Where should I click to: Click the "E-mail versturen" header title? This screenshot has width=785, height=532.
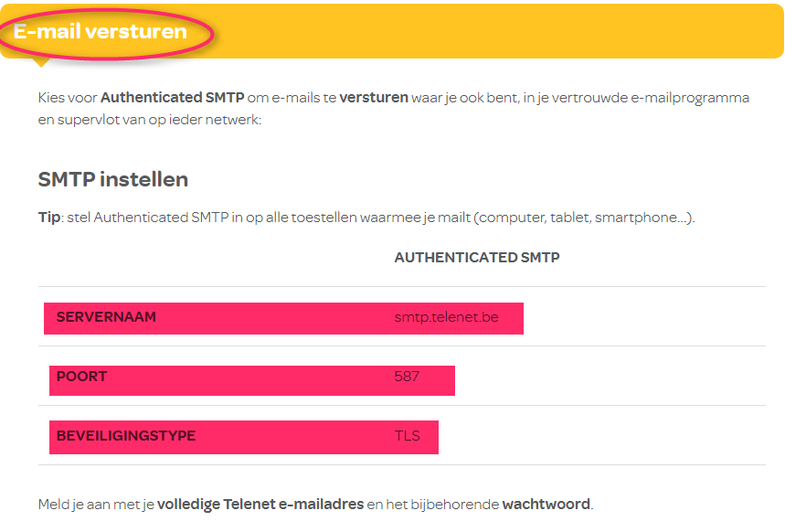(x=101, y=32)
